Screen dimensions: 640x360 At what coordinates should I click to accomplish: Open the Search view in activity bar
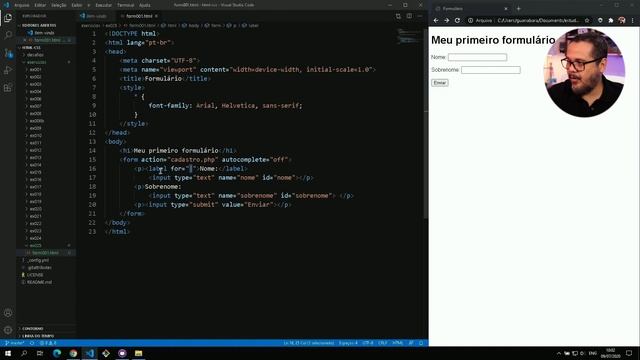pyautogui.click(x=8, y=35)
